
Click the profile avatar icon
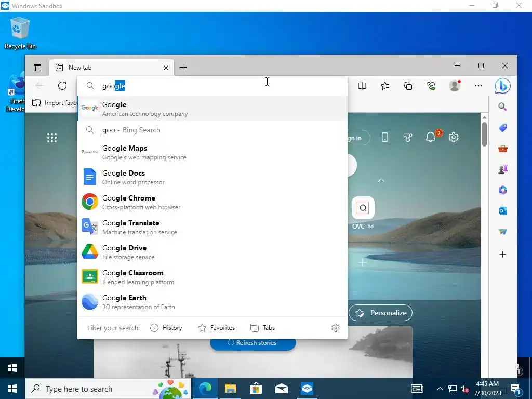click(455, 86)
